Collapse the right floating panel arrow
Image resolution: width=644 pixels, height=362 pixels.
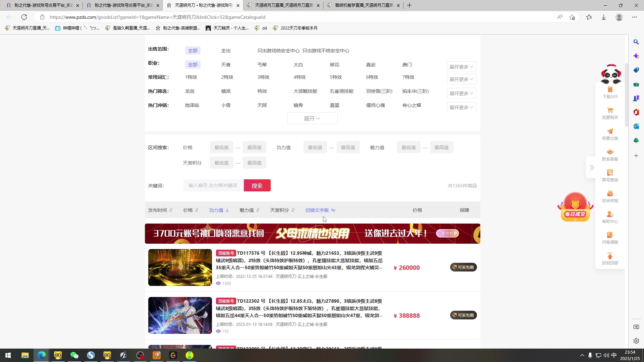click(x=592, y=168)
